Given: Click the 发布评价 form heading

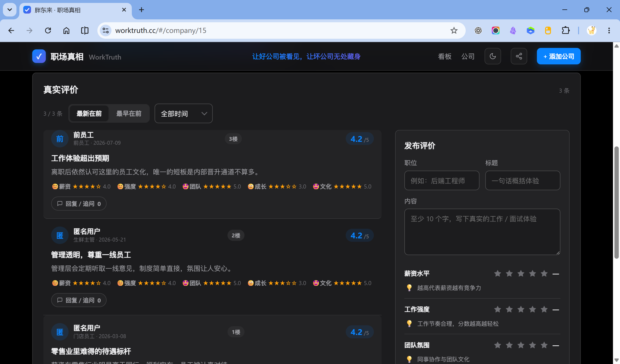Looking at the screenshot, I should coord(420,146).
